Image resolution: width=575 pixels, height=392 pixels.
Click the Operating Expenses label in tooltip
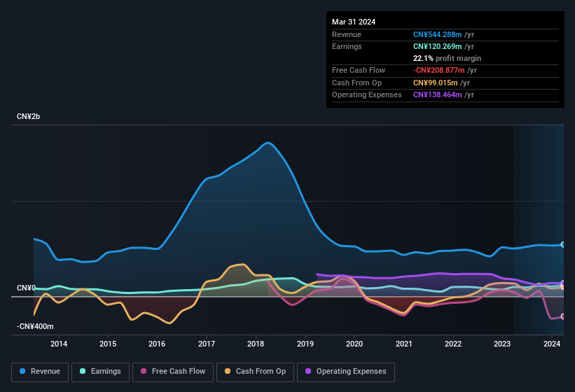coord(367,94)
